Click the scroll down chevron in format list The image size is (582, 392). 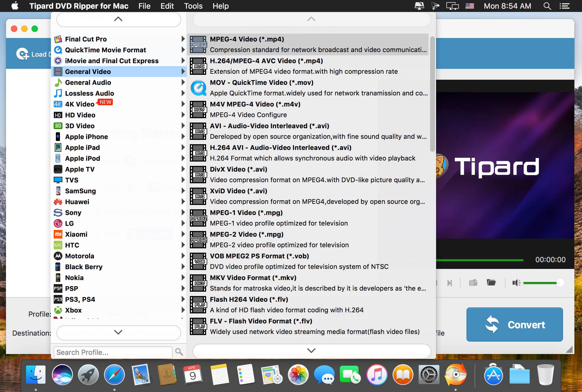pyautogui.click(x=311, y=350)
